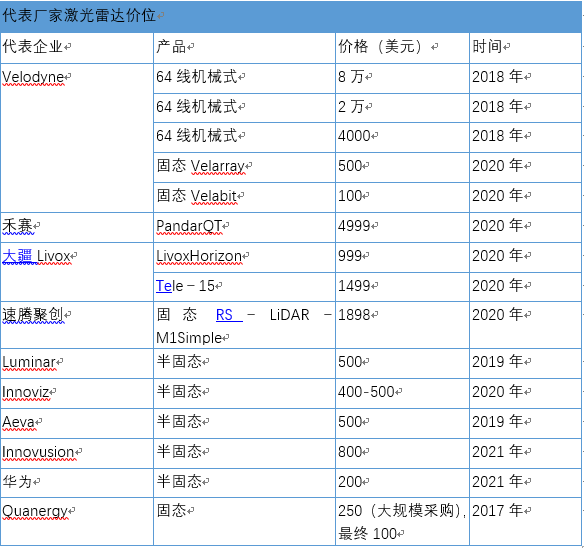Viewport: 584px width, 548px height.
Task: Click the 400-500 price cell
Action: pyautogui.click(x=402, y=393)
